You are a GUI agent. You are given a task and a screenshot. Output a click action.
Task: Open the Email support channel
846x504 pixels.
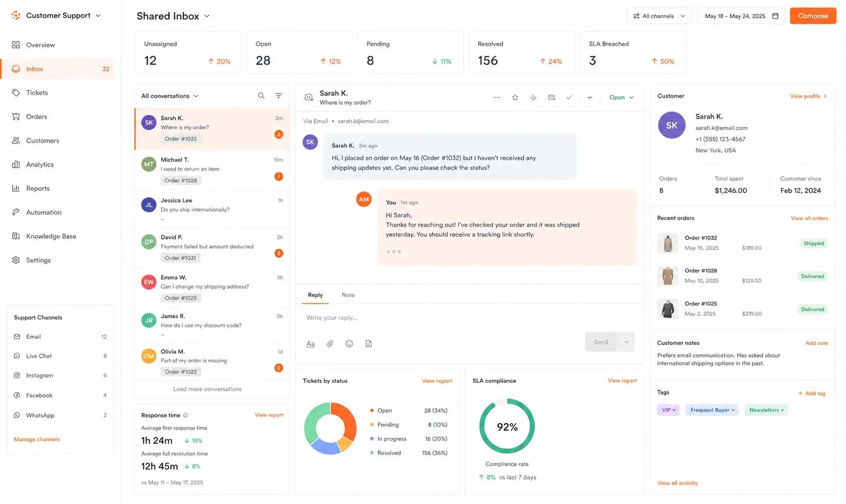tap(60, 337)
